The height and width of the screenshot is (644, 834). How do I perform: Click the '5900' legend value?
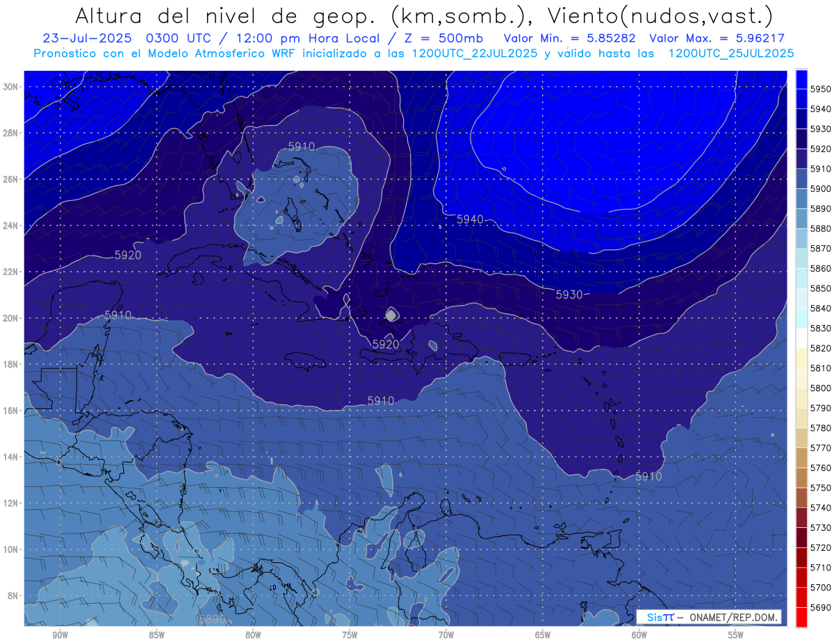pyautogui.click(x=821, y=188)
